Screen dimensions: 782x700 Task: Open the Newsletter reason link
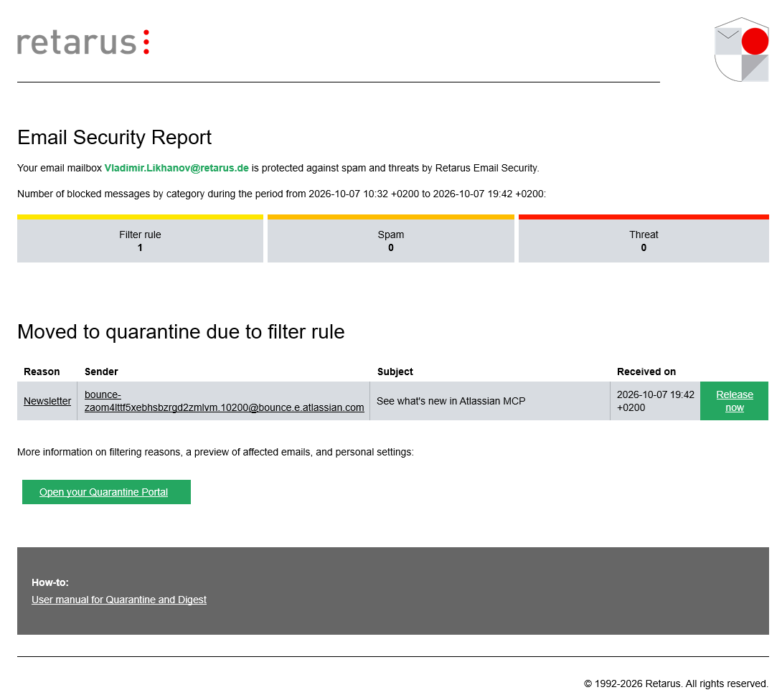point(47,401)
